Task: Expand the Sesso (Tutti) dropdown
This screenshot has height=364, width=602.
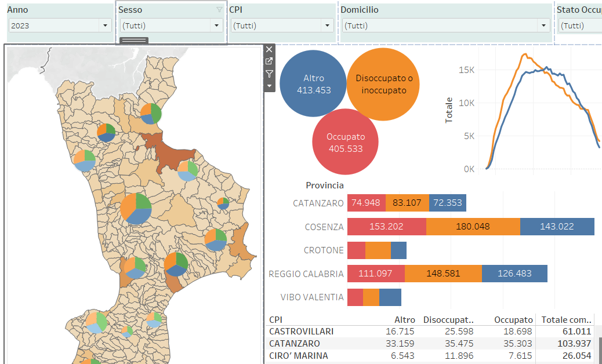Action: click(x=172, y=26)
